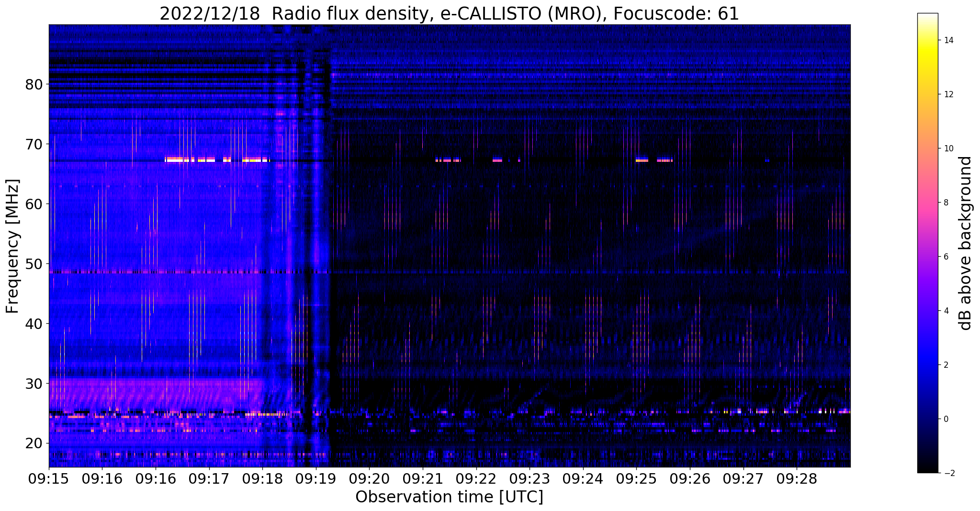The width and height of the screenshot is (980, 511).
Task: Click the 09:21 time tick label
Action: point(423,479)
